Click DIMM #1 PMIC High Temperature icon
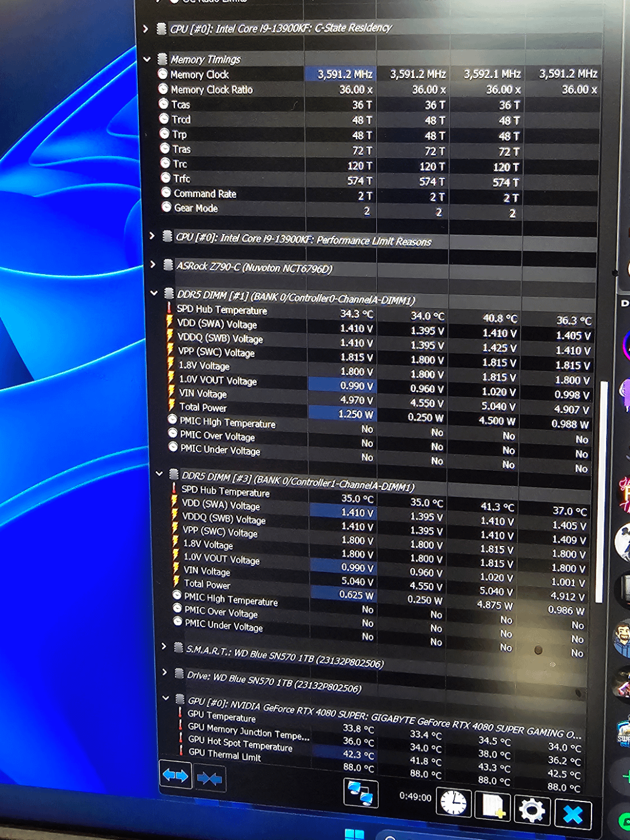630x840 pixels. pyautogui.click(x=173, y=419)
